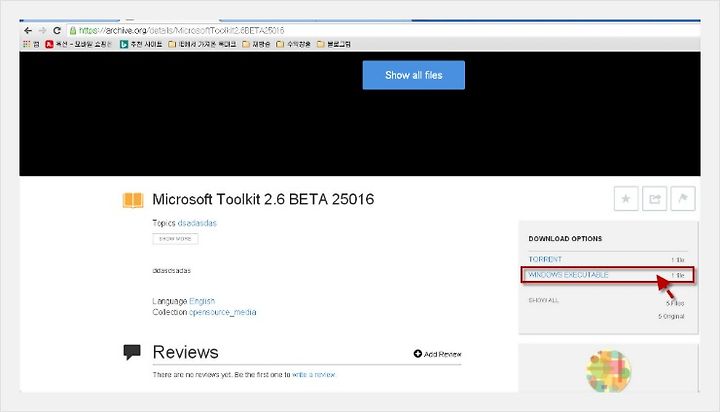Click the Add Review link

(437, 354)
